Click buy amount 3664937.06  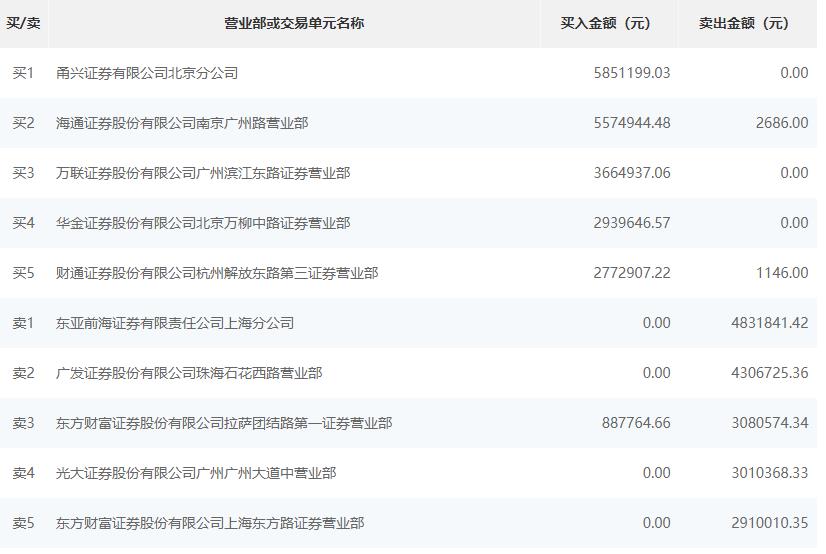click(x=632, y=173)
